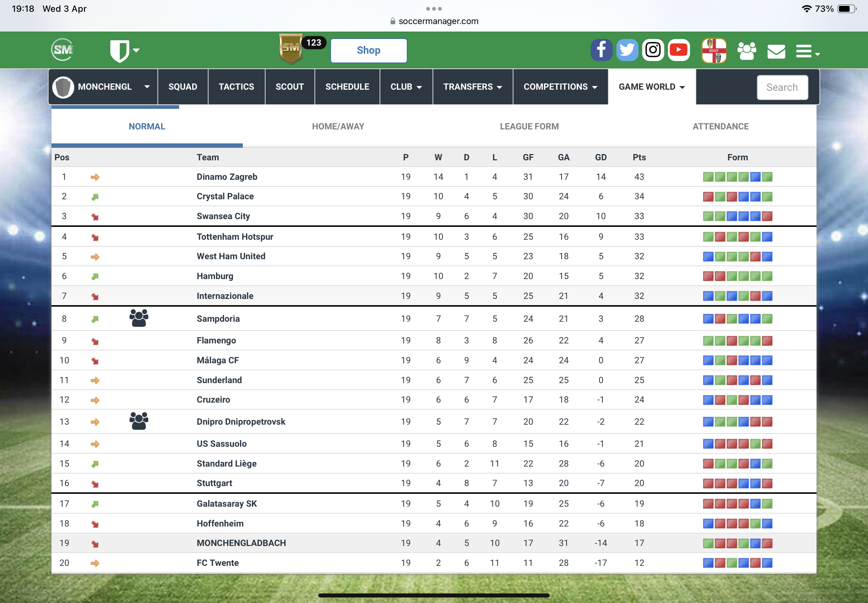Click the Search input field
Viewport: 868px width, 603px height.
(782, 87)
